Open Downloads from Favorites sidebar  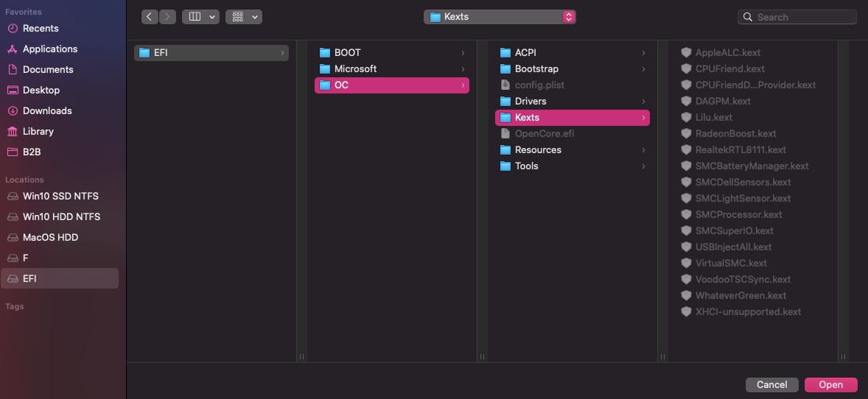(60, 110)
